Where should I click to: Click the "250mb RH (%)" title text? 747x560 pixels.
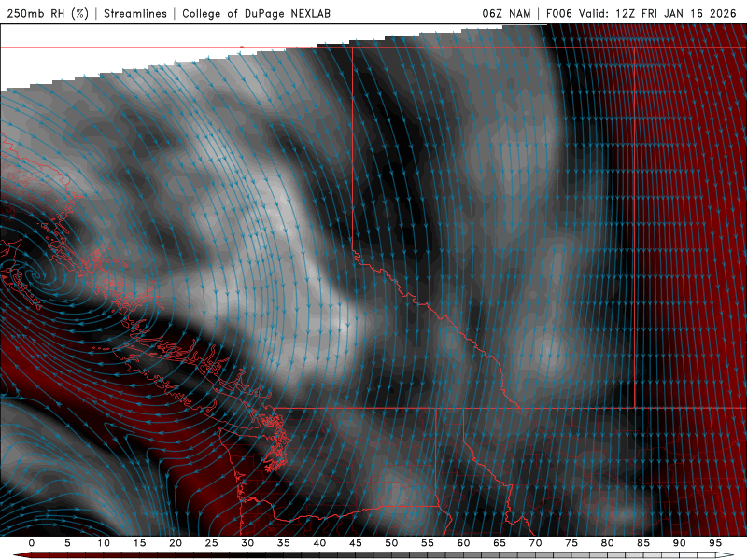tap(48, 13)
